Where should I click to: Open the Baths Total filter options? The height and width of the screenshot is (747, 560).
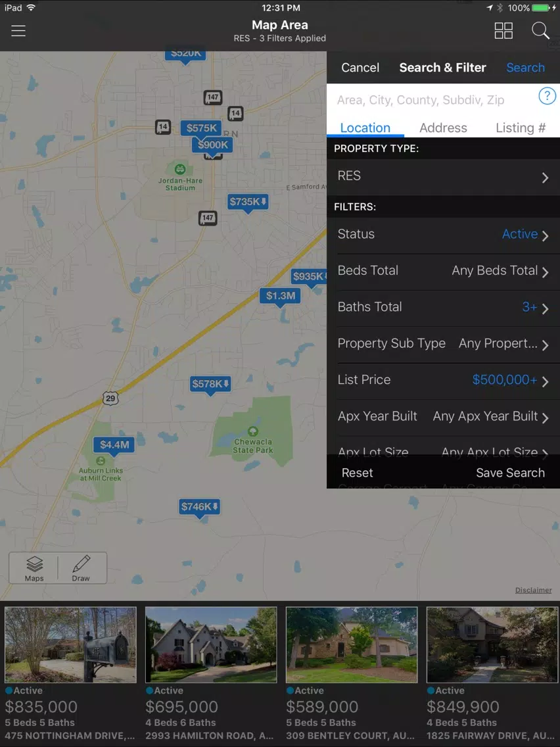443,308
